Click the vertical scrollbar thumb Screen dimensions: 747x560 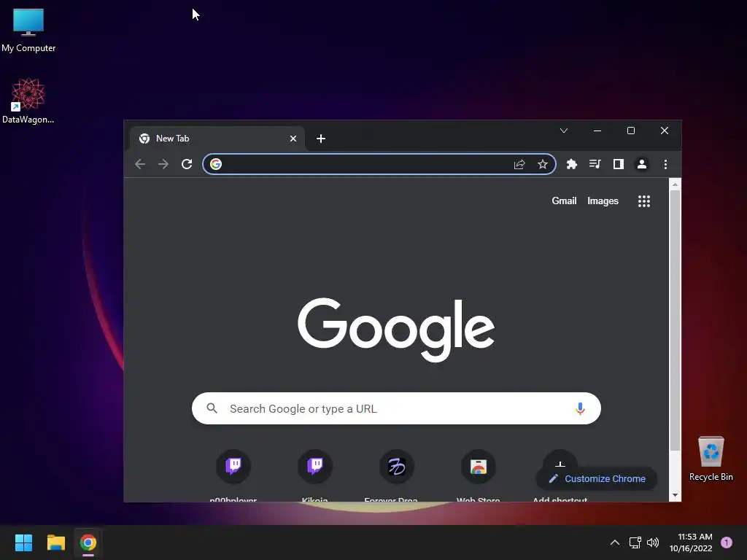[675, 320]
